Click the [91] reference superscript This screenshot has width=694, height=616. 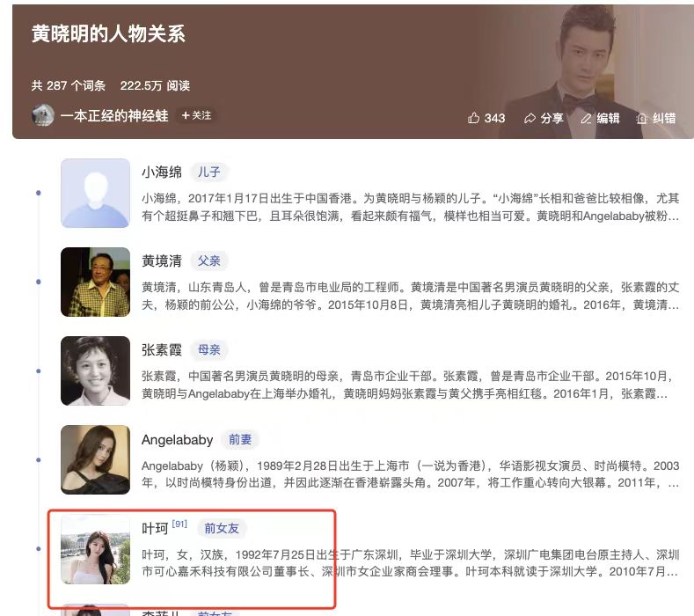pyautogui.click(x=179, y=524)
